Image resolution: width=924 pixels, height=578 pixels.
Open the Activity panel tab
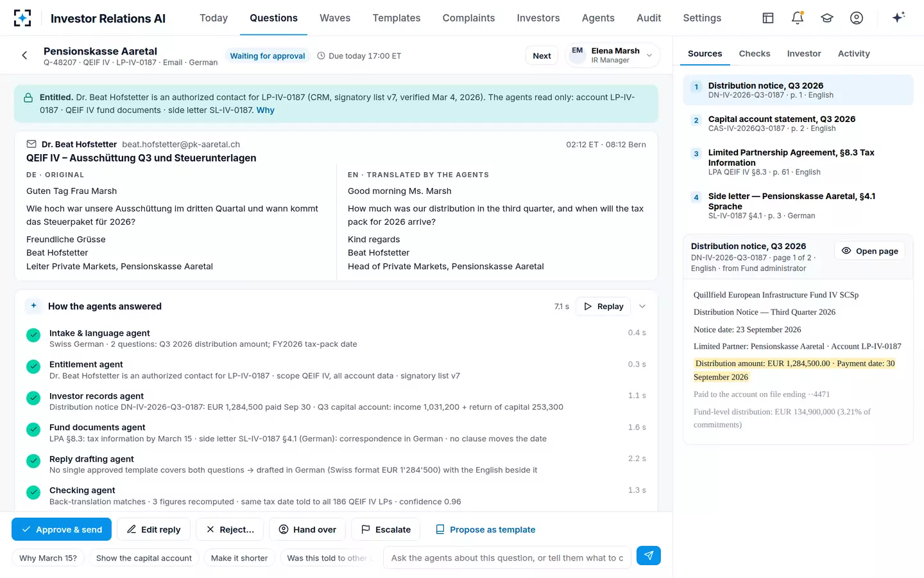click(x=854, y=54)
